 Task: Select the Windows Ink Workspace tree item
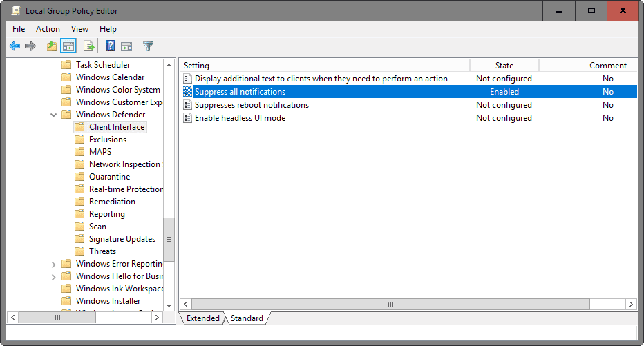tap(119, 289)
